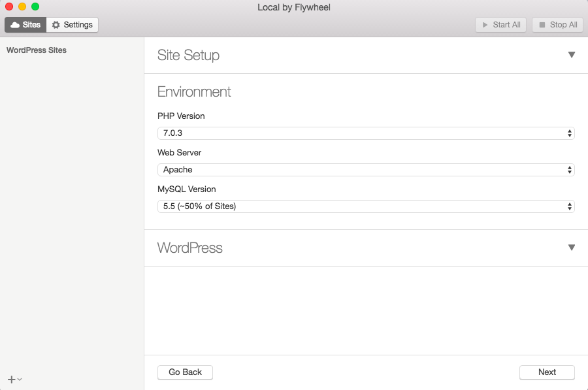Click the Environment heading
This screenshot has width=588, height=390.
[x=194, y=92]
